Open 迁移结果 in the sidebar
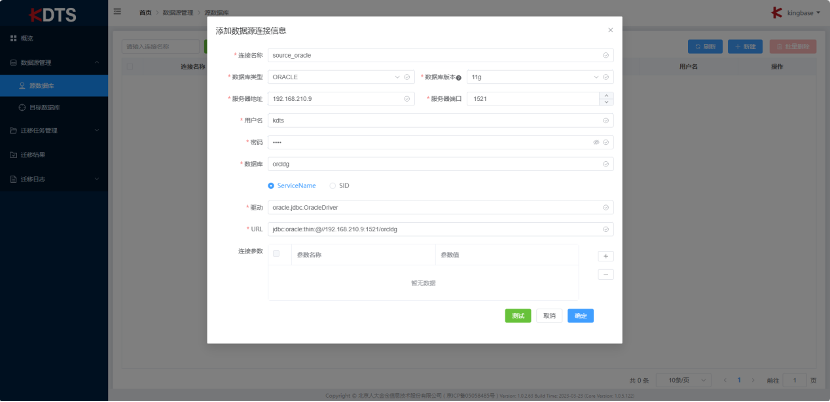The image size is (830, 402). coord(53,155)
